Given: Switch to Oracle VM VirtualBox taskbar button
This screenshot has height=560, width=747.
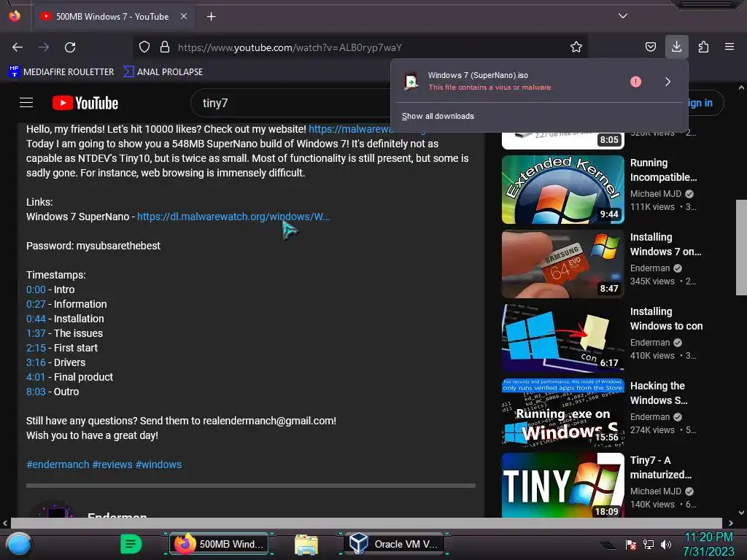Looking at the screenshot, I should pos(394,544).
